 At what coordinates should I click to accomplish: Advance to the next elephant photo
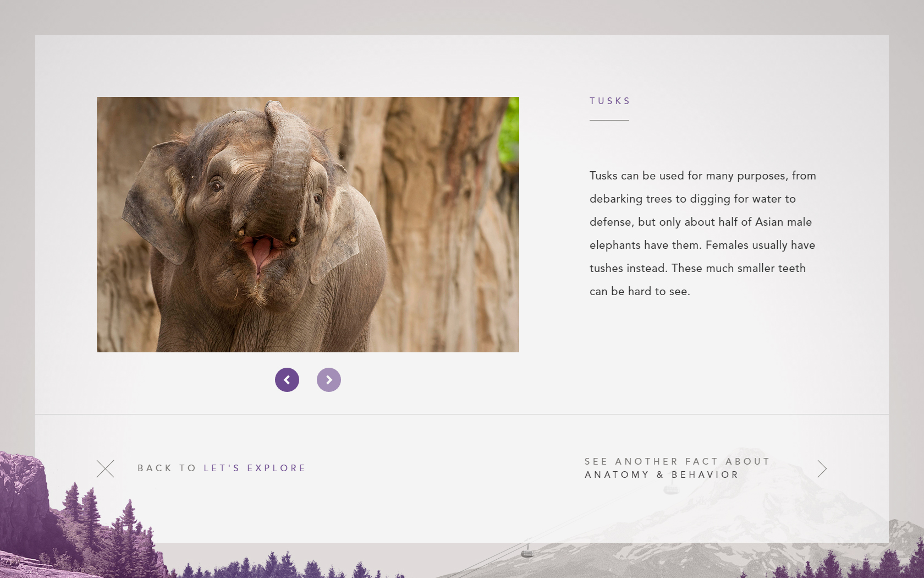329,380
